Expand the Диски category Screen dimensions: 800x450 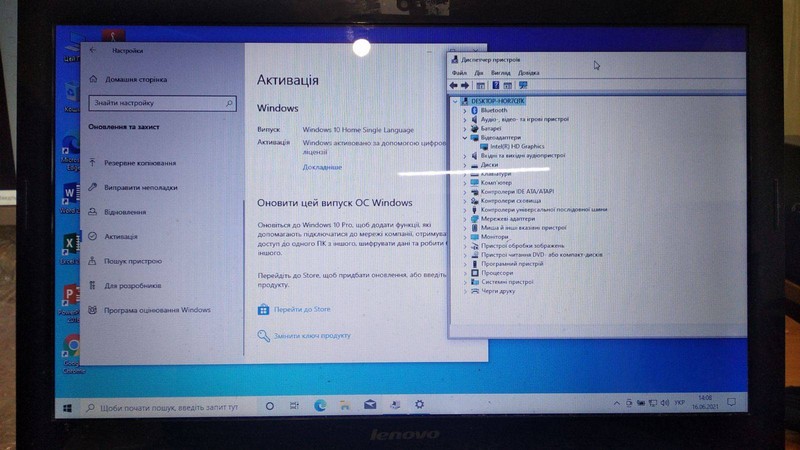coord(465,165)
